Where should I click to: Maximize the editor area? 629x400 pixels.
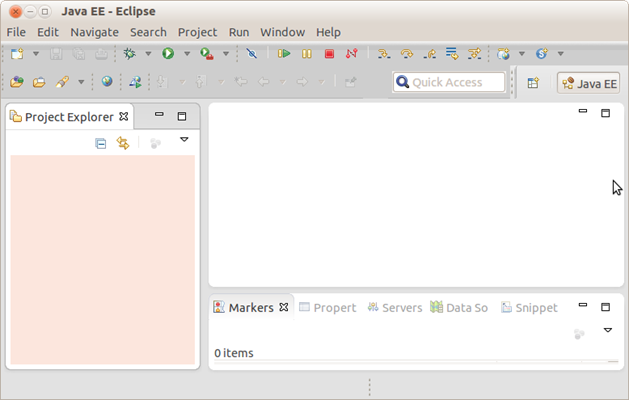point(605,113)
